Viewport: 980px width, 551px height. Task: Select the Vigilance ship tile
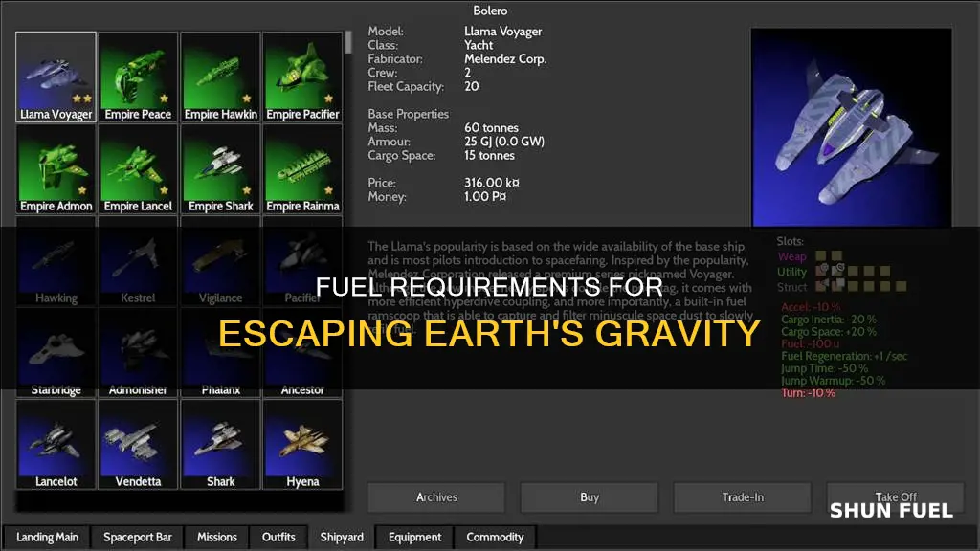click(221, 260)
